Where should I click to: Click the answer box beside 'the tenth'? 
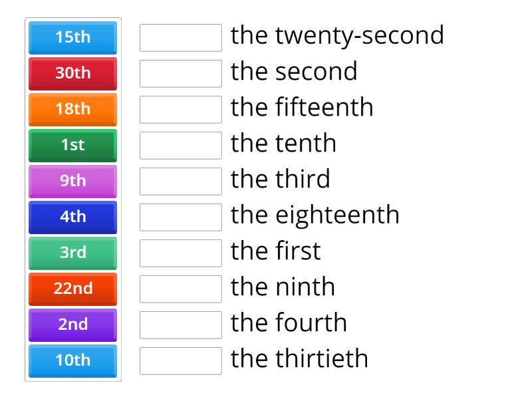(x=180, y=146)
